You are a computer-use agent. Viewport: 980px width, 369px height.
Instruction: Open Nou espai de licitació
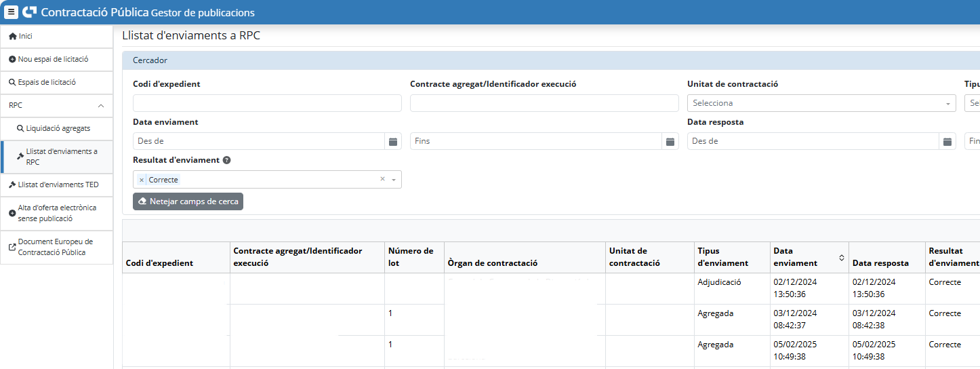click(52, 60)
